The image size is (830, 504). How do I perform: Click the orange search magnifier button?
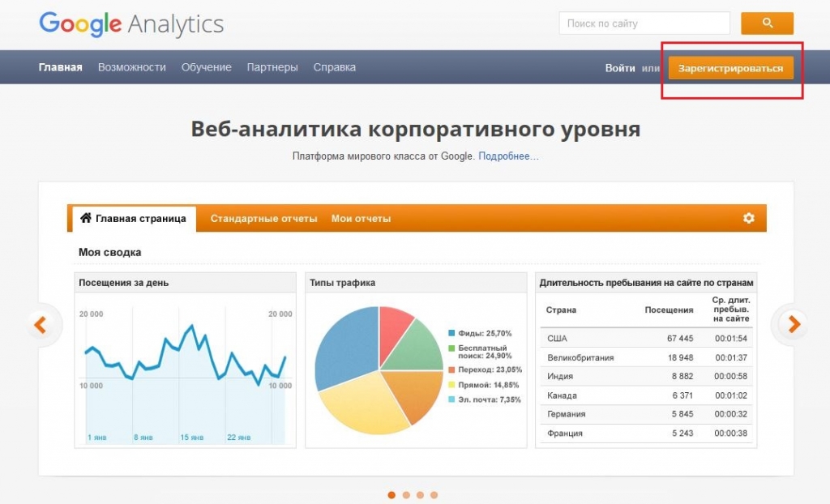(767, 23)
